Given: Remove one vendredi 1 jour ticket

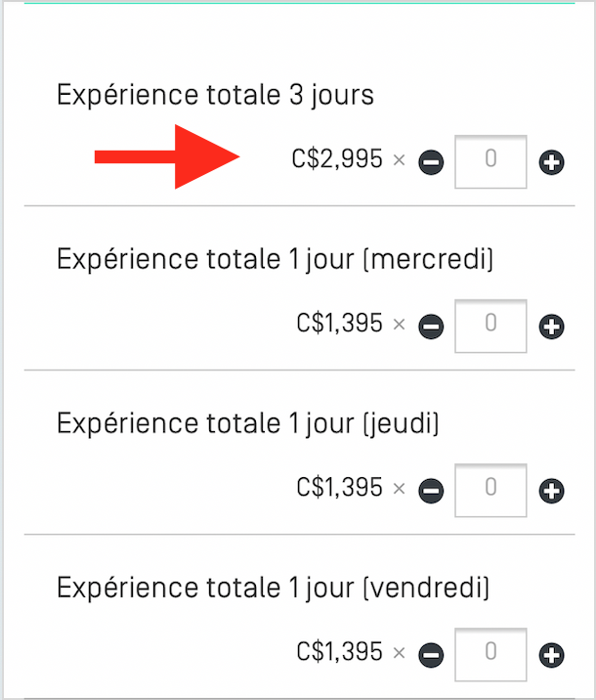Looking at the screenshot, I should [431, 655].
